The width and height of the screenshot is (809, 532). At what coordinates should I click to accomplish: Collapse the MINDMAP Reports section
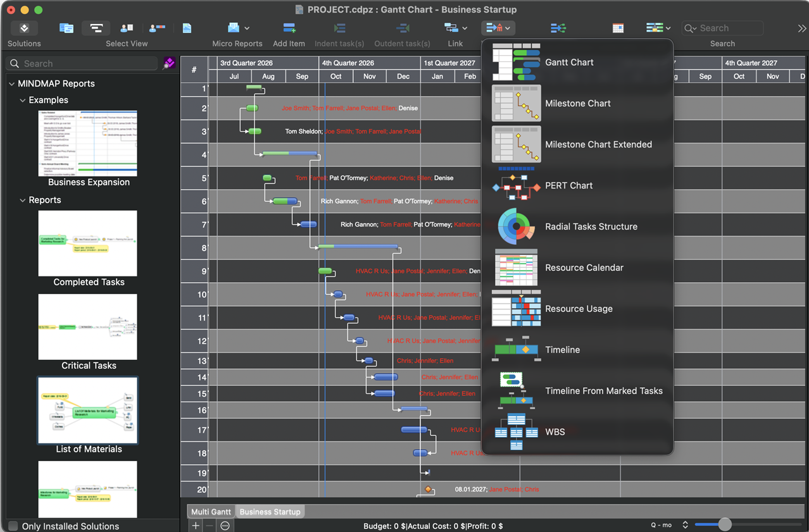pos(11,84)
